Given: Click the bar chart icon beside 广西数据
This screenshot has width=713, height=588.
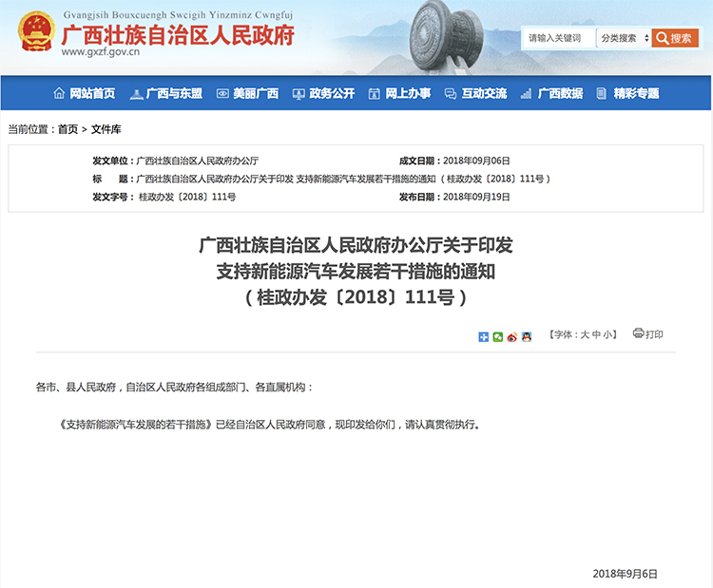Looking at the screenshot, I should 526,94.
